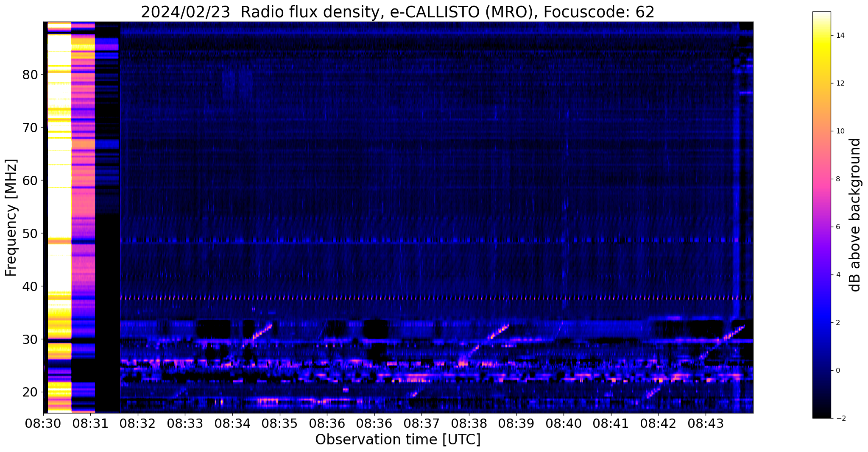Click the 08:41 time tick label
Screen dimensions: 868x452
[611, 424]
